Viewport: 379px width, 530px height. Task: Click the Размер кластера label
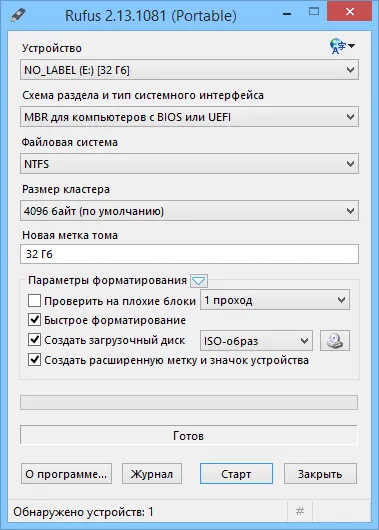coord(66,189)
